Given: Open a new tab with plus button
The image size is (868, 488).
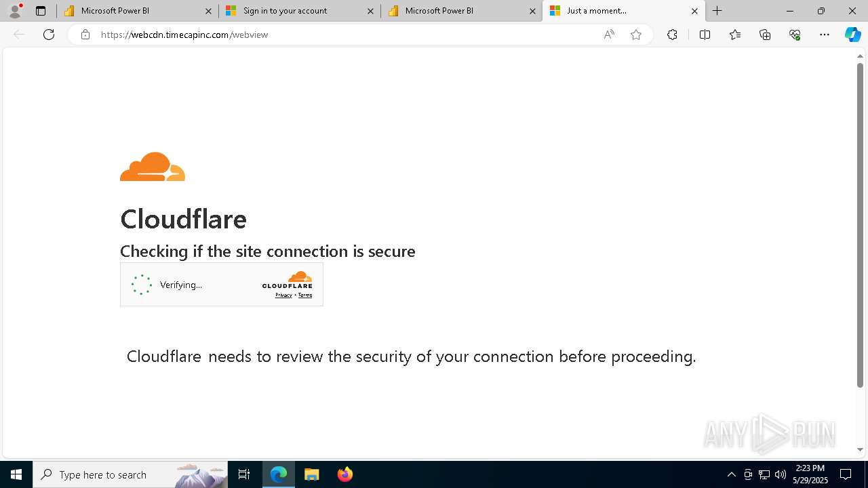Looking at the screenshot, I should 717,11.
